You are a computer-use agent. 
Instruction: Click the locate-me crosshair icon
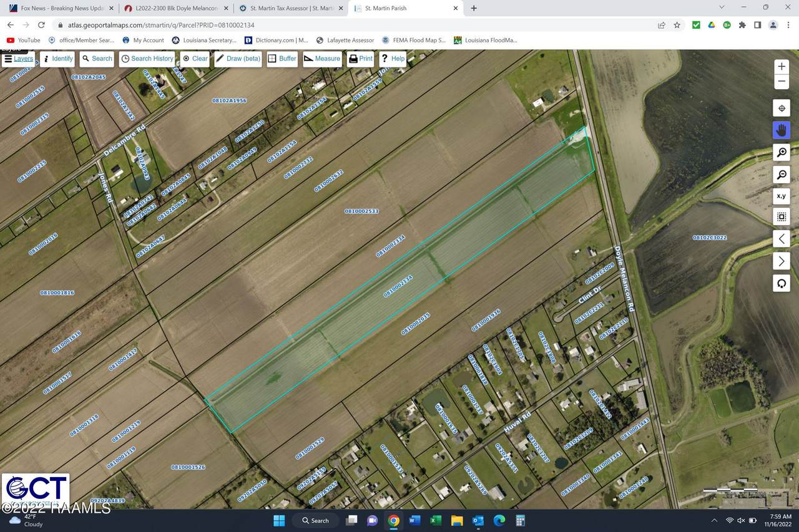782,108
